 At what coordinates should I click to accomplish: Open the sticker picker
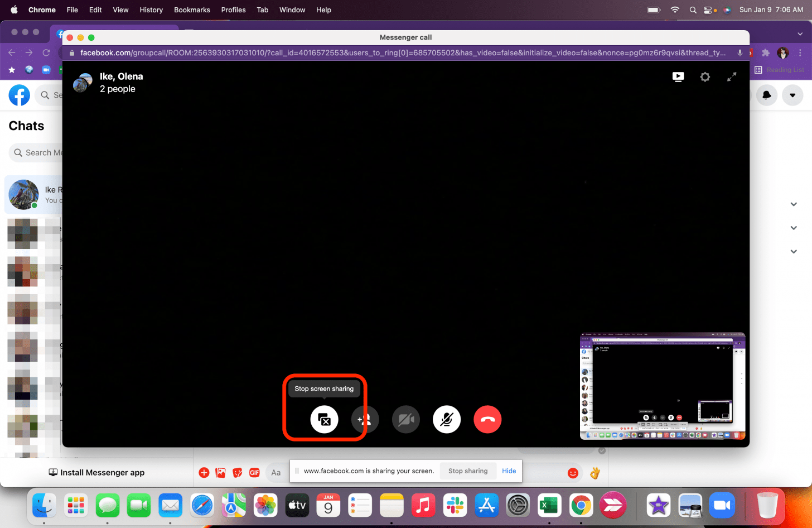(x=237, y=472)
